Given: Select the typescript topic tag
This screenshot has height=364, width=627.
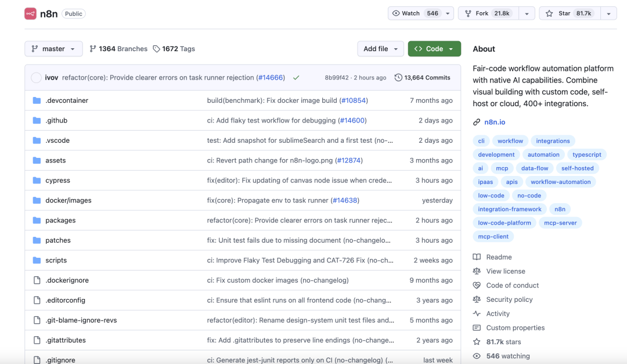Looking at the screenshot, I should [586, 154].
